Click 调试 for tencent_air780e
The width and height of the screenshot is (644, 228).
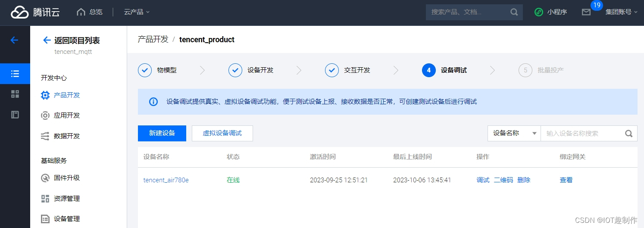point(483,180)
